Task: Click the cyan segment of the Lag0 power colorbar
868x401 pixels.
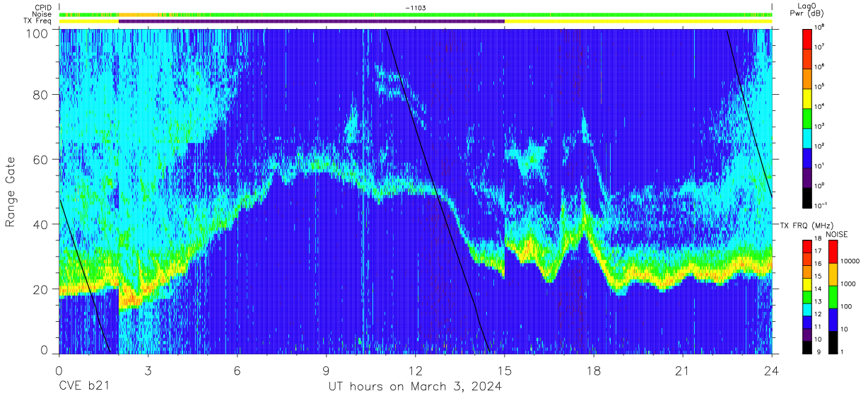Action: 807,137
